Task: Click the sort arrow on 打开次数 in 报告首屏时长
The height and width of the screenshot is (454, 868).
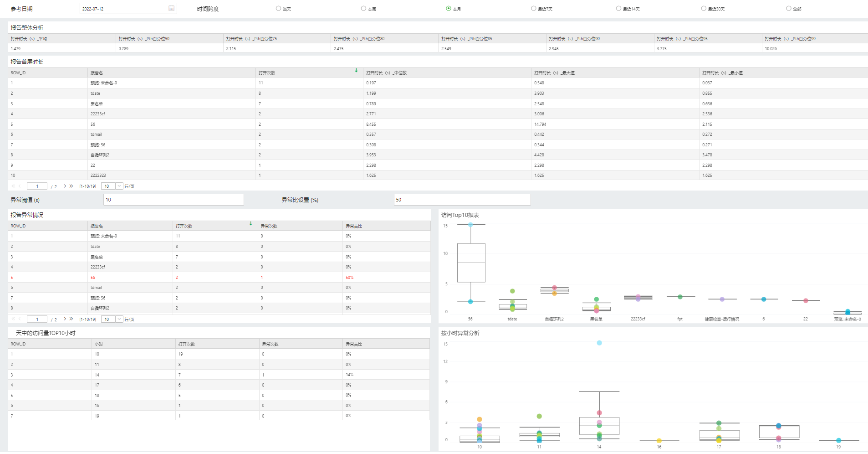Action: [356, 71]
